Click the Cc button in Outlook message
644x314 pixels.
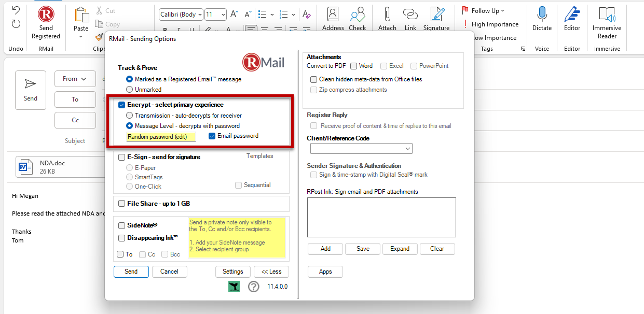(75, 120)
